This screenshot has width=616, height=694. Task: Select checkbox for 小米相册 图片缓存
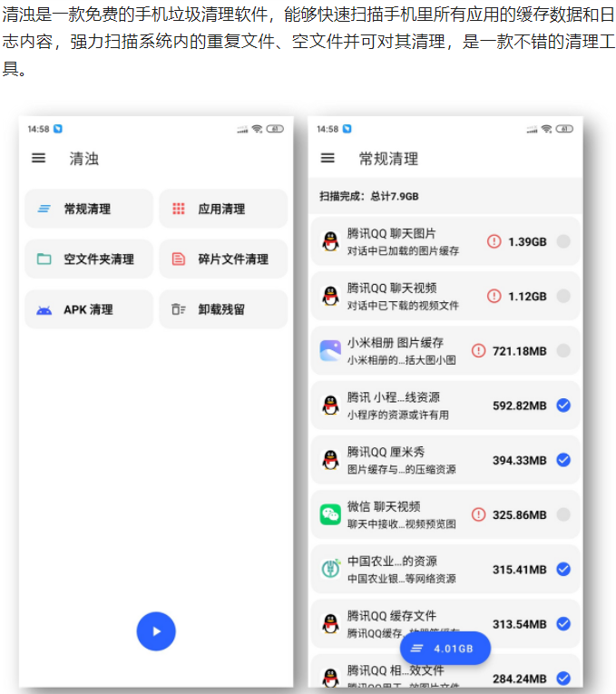tap(563, 351)
